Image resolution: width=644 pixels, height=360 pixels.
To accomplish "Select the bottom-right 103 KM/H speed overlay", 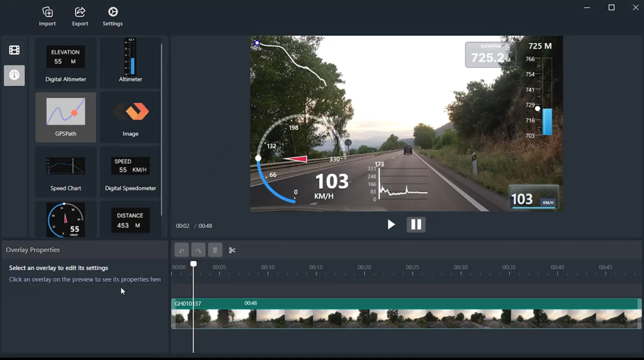I will [533, 197].
